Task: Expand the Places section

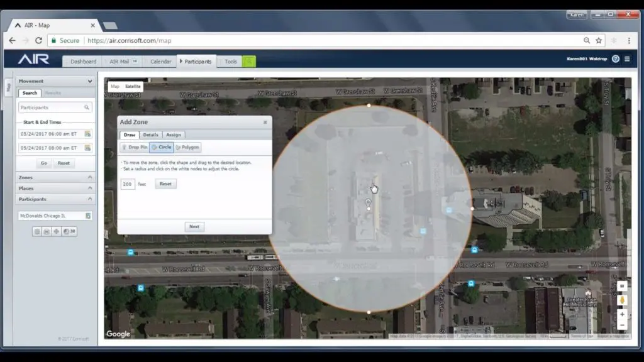Action: click(90, 189)
